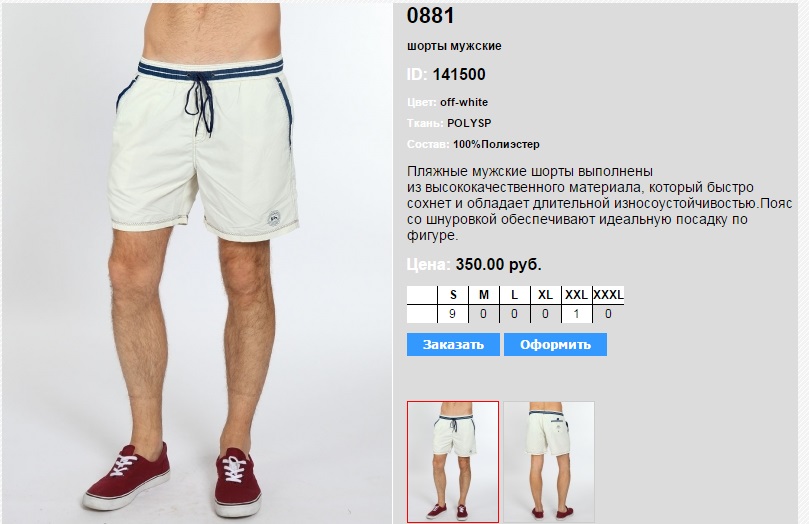
Task: Select size XXL column header
Action: coord(576,295)
